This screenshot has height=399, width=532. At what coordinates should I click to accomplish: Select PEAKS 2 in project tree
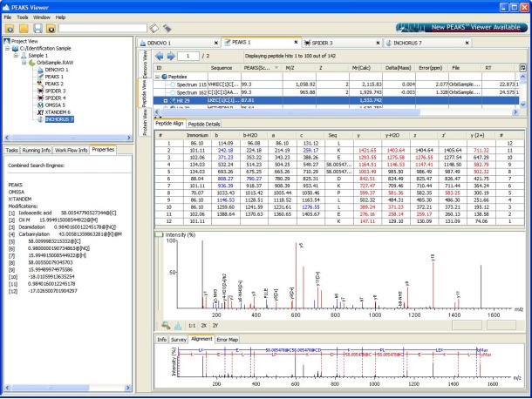click(54, 84)
